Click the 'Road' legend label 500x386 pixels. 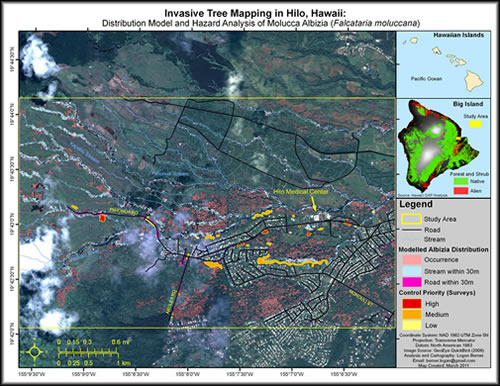tap(432, 230)
